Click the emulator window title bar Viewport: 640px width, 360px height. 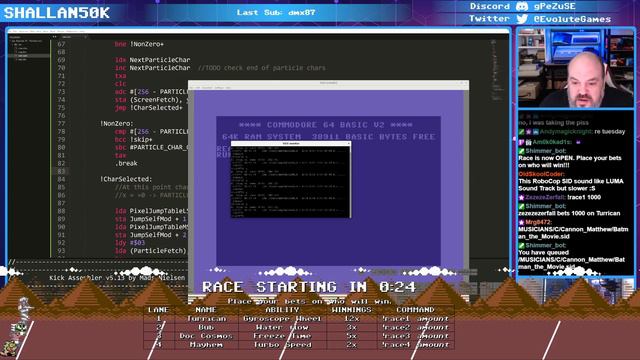pos(328,83)
